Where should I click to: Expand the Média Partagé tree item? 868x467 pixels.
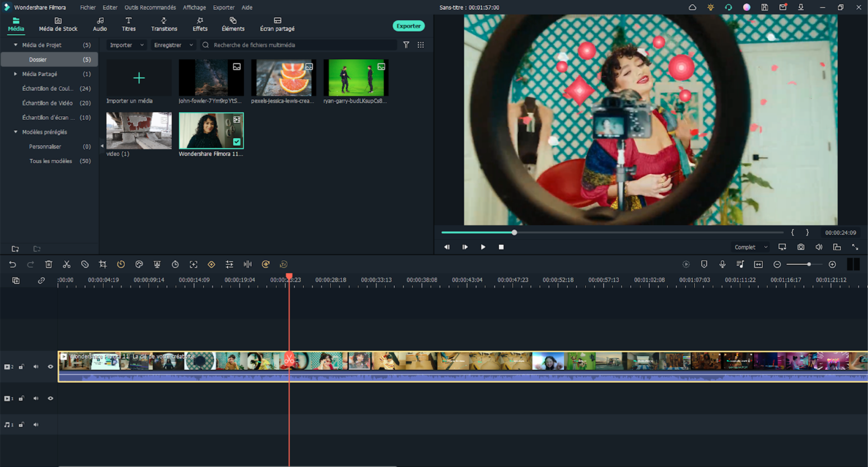coord(16,74)
